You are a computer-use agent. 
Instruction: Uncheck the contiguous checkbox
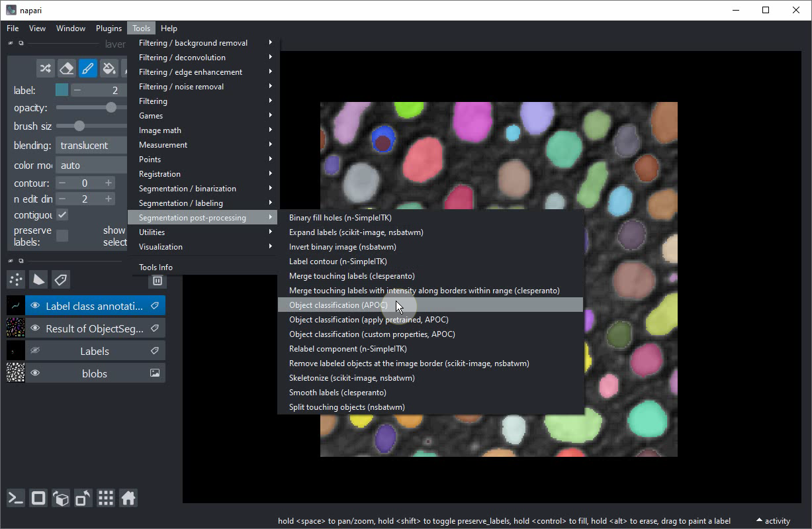point(63,214)
